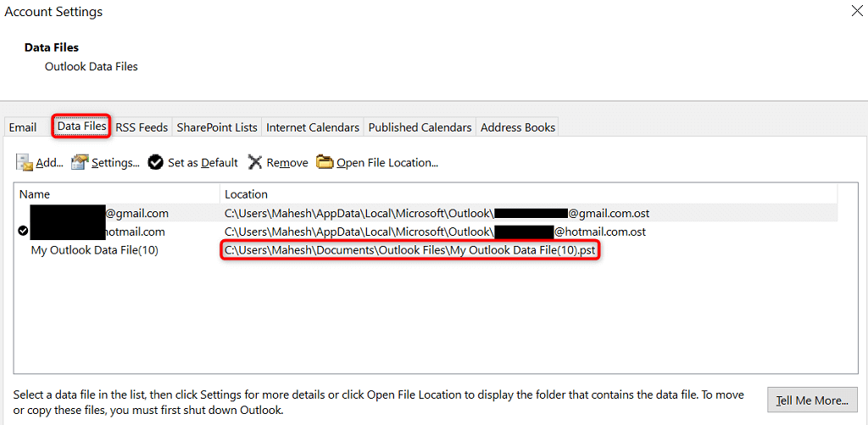868x425 pixels.
Task: Click the Add data file icon
Action: pos(25,162)
